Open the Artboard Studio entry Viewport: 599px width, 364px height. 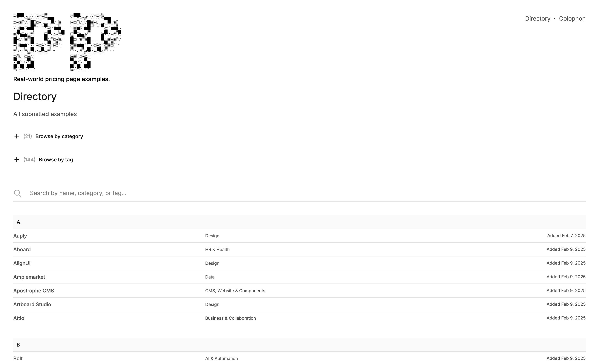32,305
